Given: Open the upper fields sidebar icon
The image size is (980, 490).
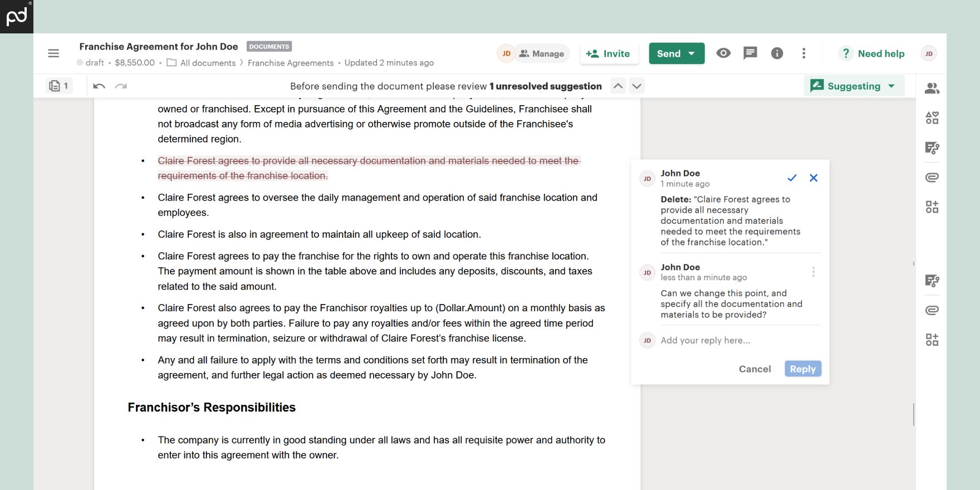Looking at the screenshot, I should (x=932, y=148).
